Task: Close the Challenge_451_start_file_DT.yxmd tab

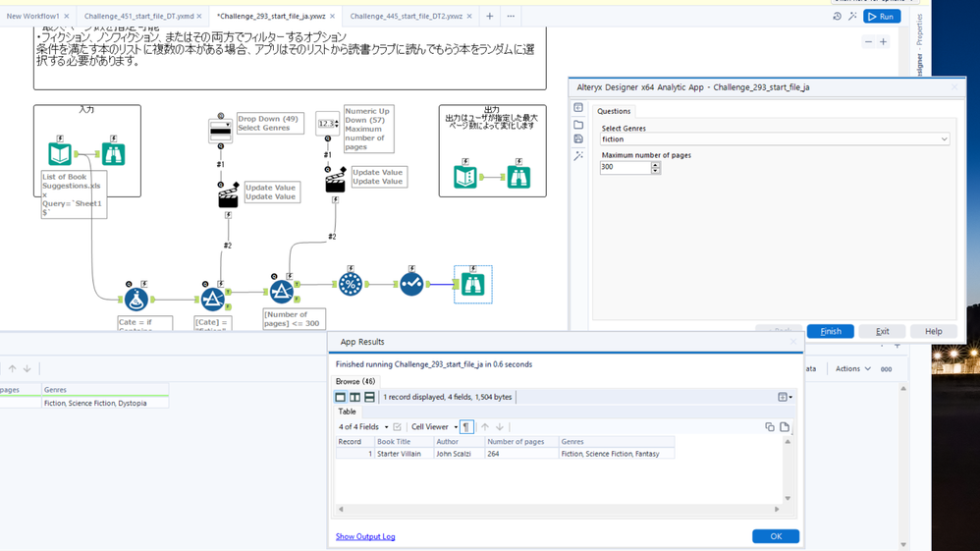Action: click(x=199, y=17)
